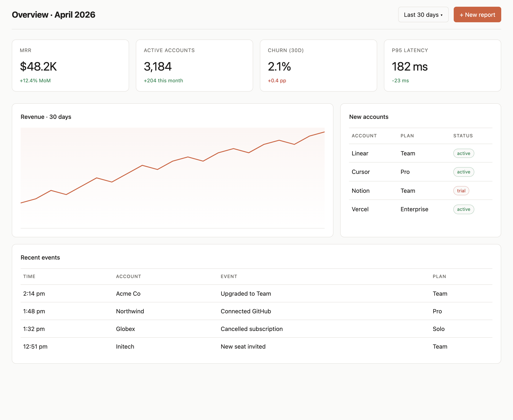Select the Initech account cell
This screenshot has height=420, width=513.
(x=125, y=347)
